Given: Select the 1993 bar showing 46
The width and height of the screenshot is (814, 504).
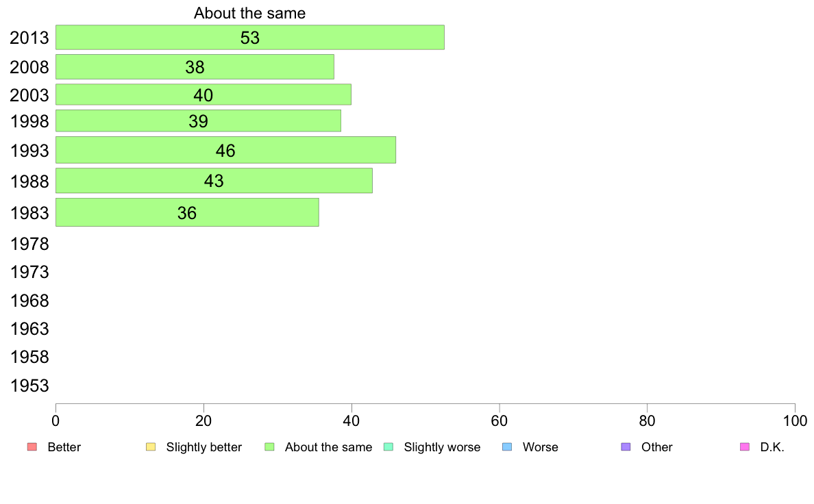Looking at the screenshot, I should tap(225, 150).
